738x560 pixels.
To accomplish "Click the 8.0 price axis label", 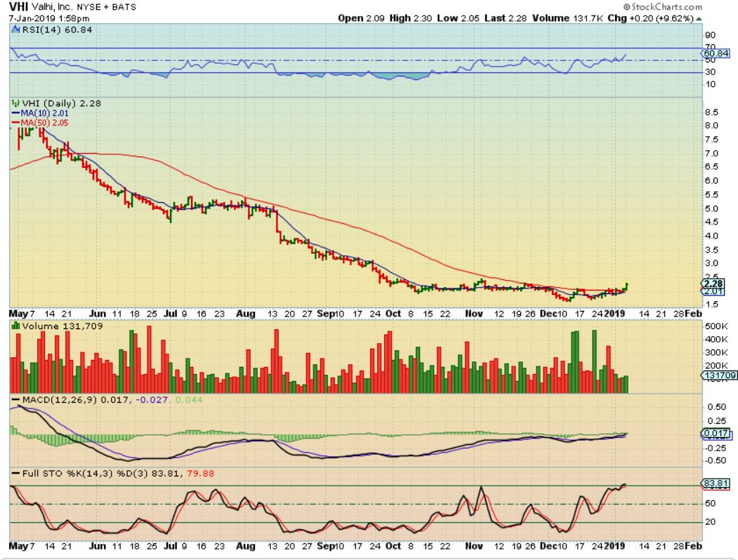I will coord(711,126).
